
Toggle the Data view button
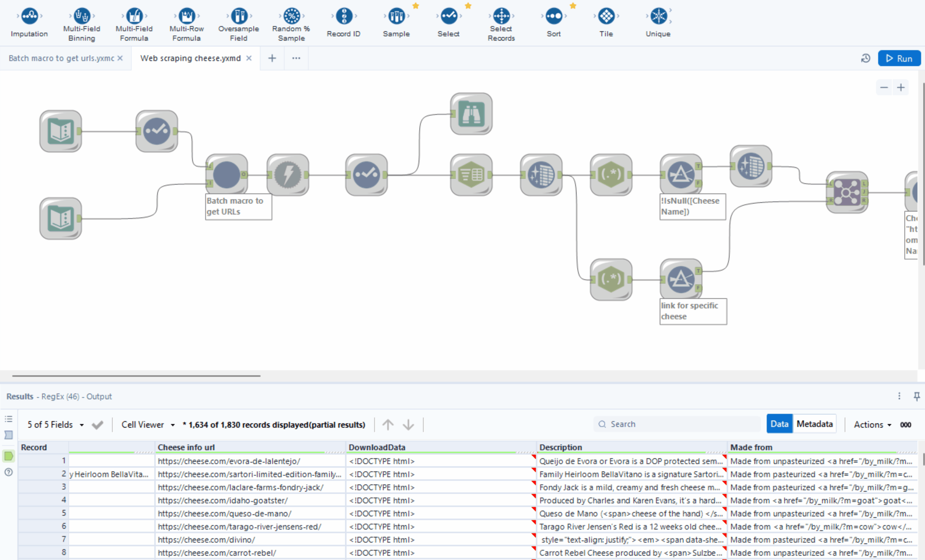click(x=779, y=424)
